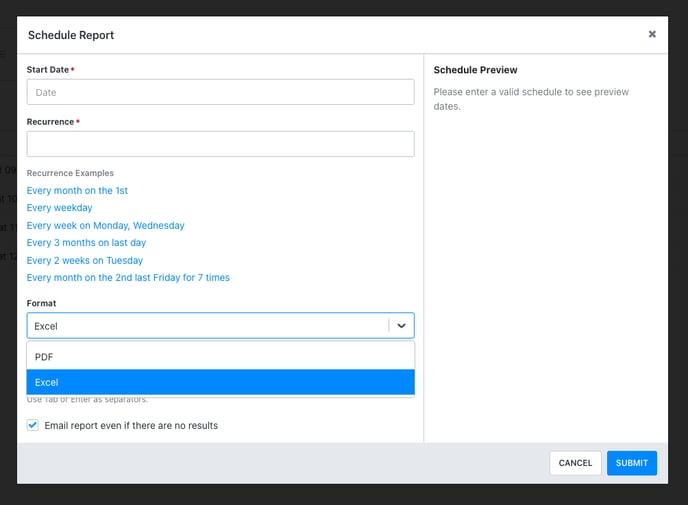Use 'Every week on Monday, Wednesday' example

point(105,225)
